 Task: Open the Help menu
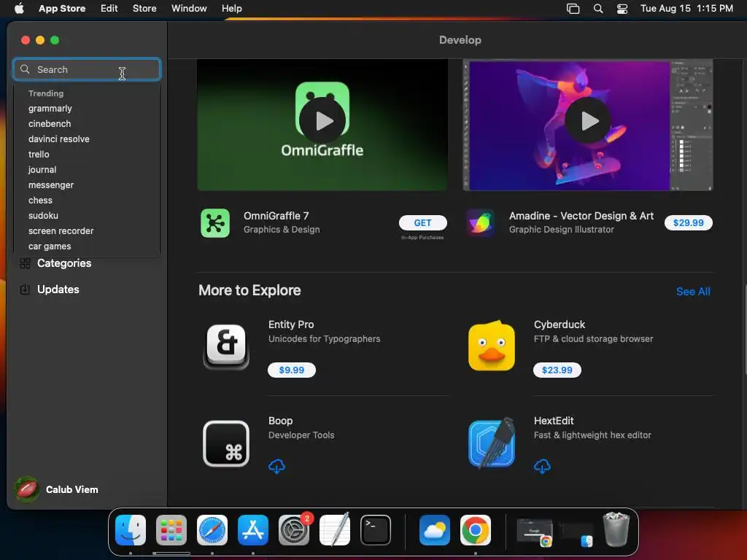click(x=231, y=8)
